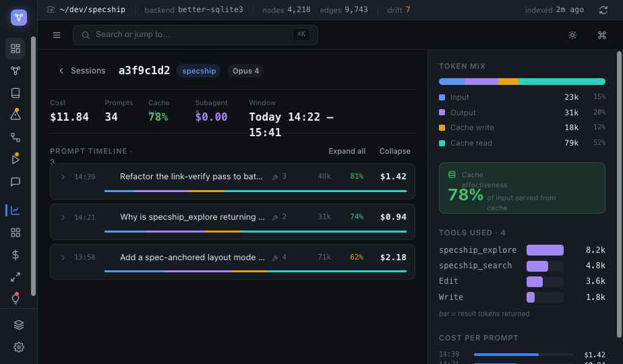623x364 pixels.
Task: Click the tool icon on the 14:21 prompt
Action: coord(275,217)
